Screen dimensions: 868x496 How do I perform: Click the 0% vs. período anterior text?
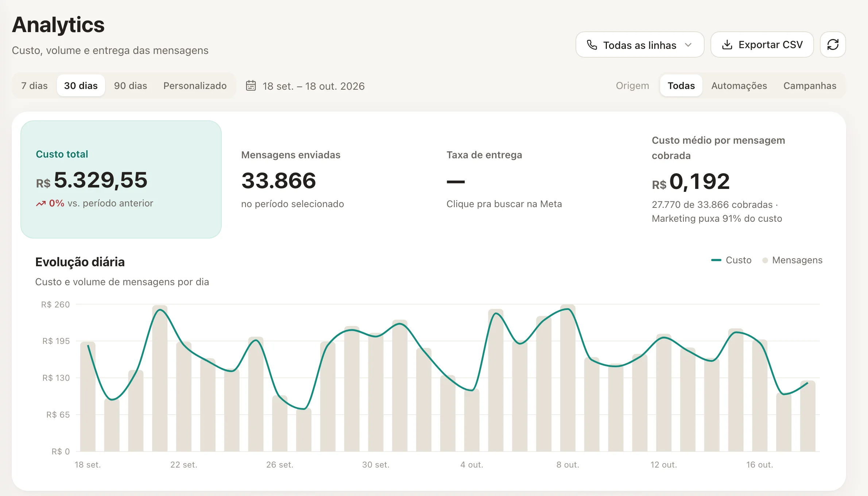[101, 203]
